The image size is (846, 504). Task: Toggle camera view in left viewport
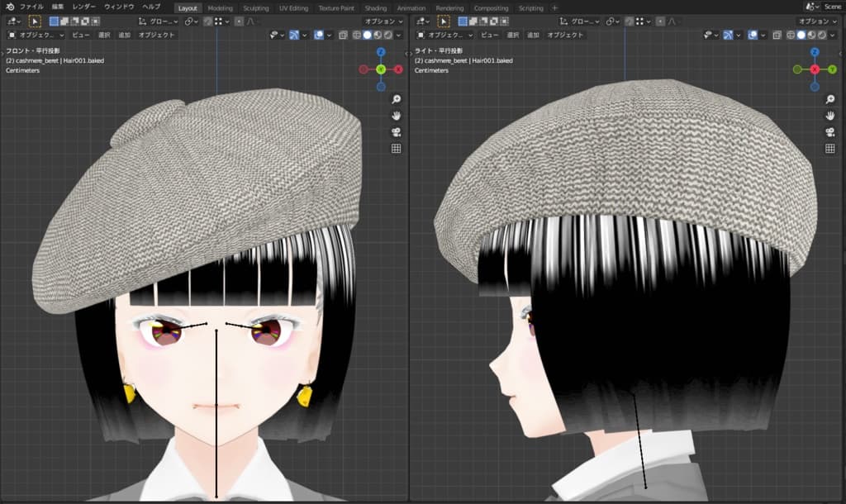tap(396, 132)
